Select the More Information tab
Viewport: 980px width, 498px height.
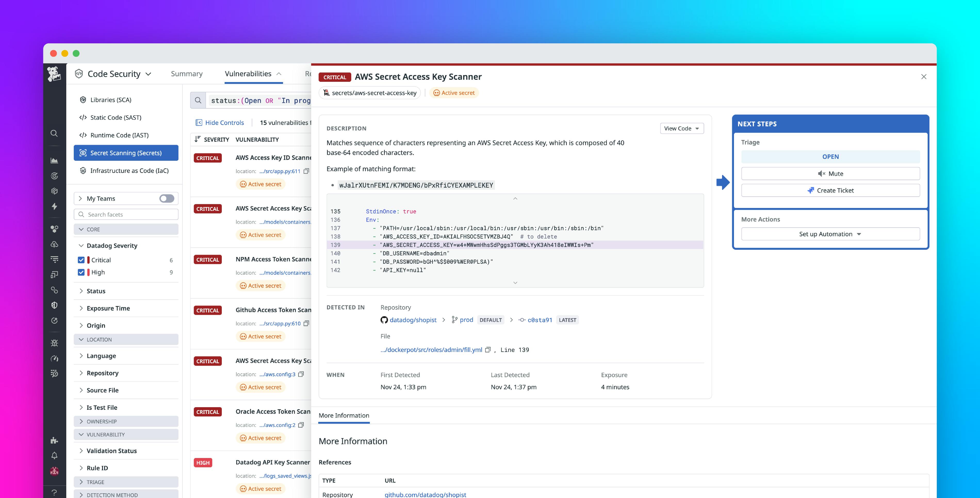[344, 415]
